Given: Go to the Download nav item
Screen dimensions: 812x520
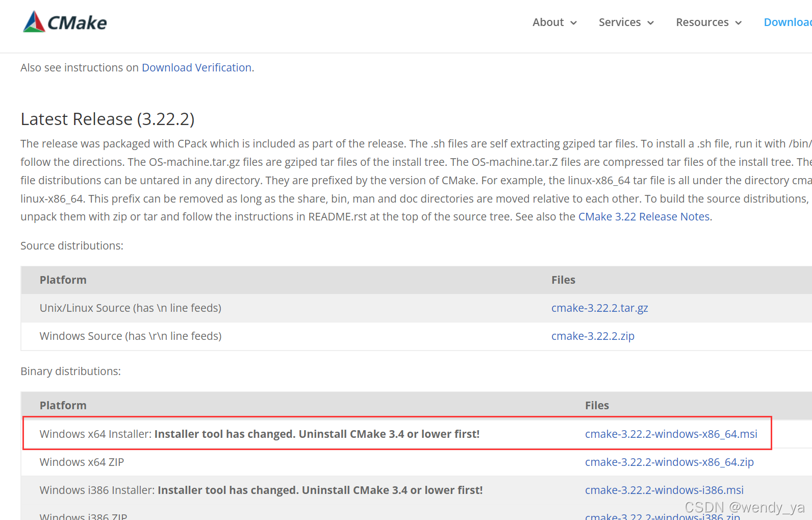Looking at the screenshot, I should [x=788, y=22].
